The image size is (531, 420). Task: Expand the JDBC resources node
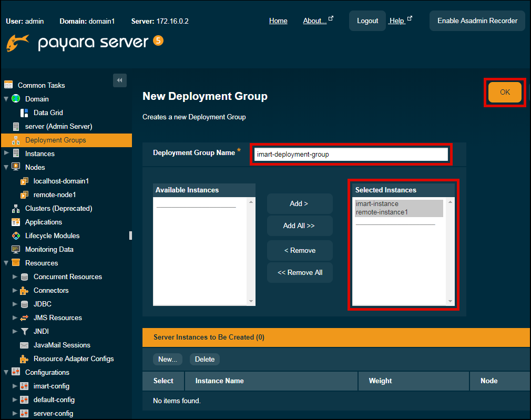[x=15, y=304]
